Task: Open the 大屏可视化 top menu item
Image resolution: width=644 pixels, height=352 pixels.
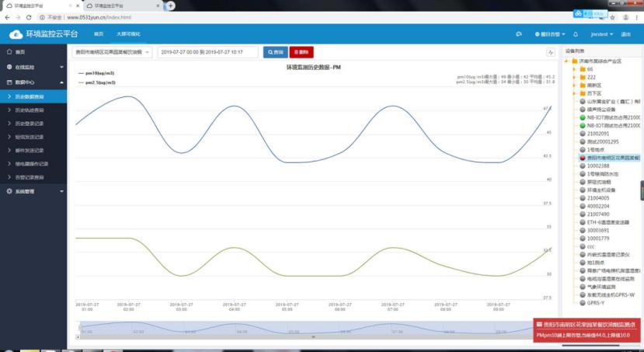Action: (128, 35)
